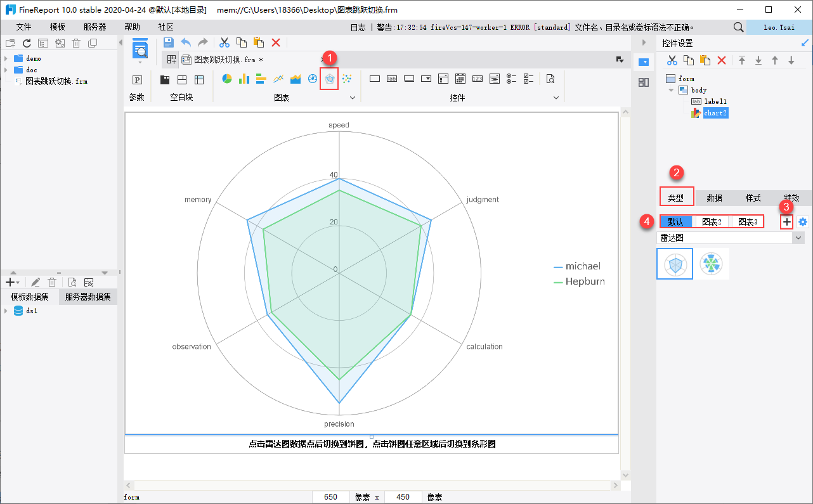Select the column chart icon
813x504 pixels.
[244, 79]
